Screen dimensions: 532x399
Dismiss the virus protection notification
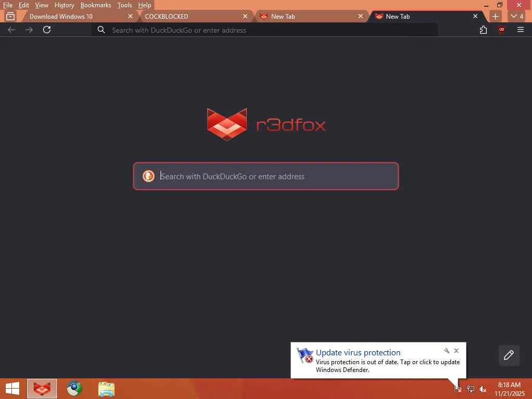point(456,351)
